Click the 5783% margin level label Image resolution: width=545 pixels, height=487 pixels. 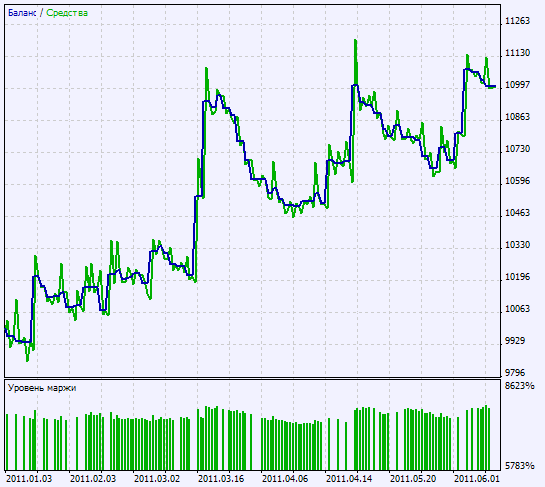(x=519, y=466)
